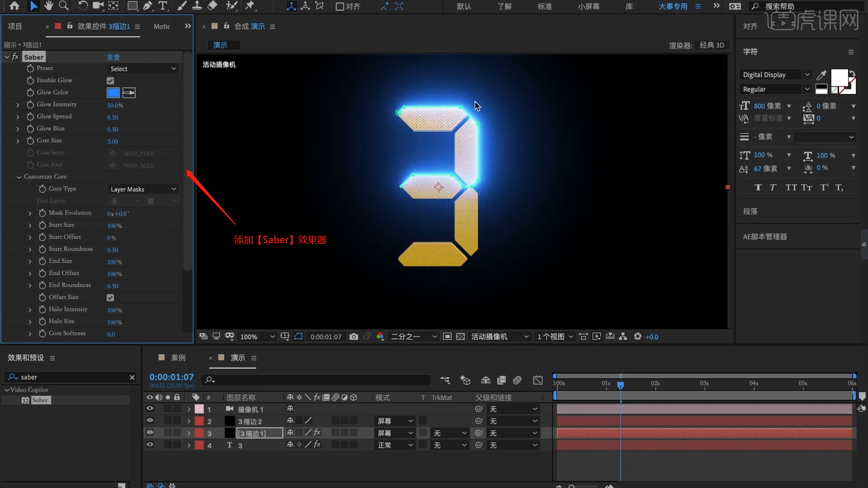This screenshot has height=488, width=868.
Task: Switch to the 了解 workspace
Action: pos(505,6)
